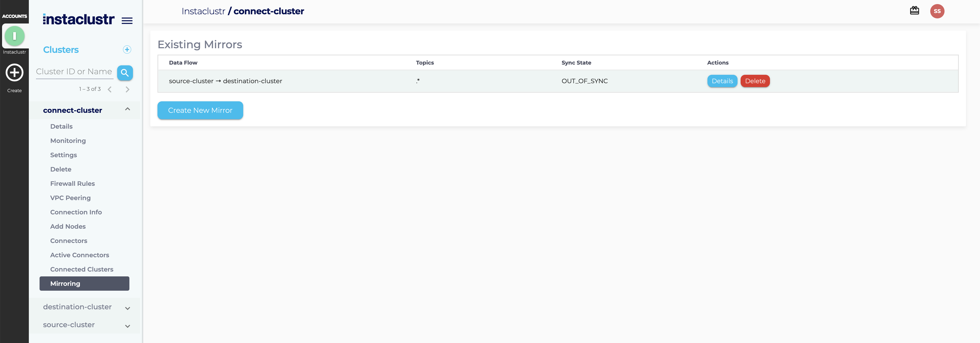This screenshot has height=343, width=980.
Task: Open the Connected Clusters menu item
Action: click(x=81, y=269)
